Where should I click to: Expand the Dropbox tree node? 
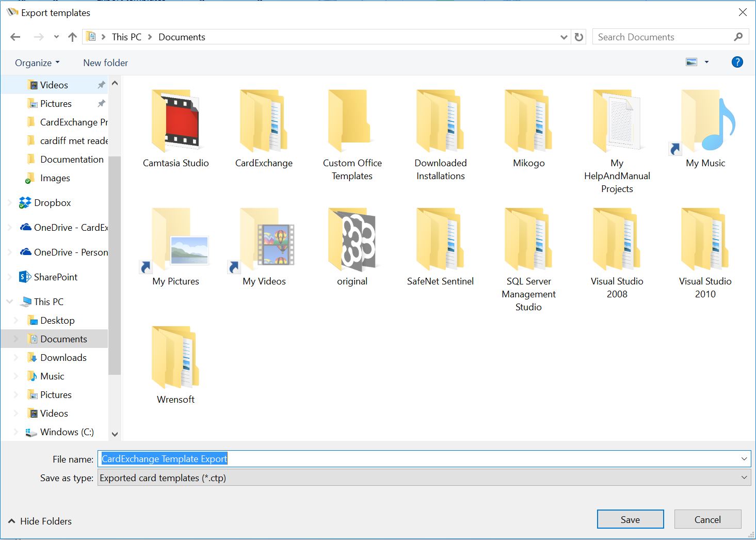9,202
